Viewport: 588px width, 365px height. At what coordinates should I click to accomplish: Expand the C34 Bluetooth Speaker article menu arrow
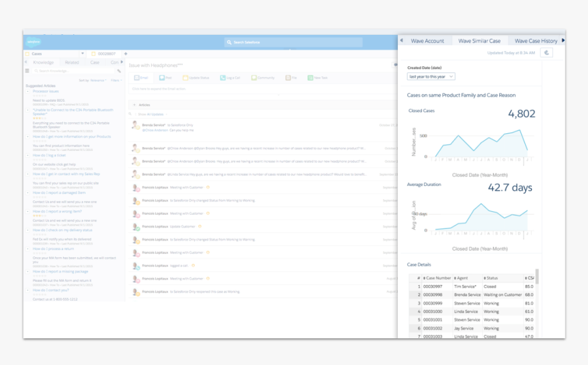tap(27, 110)
